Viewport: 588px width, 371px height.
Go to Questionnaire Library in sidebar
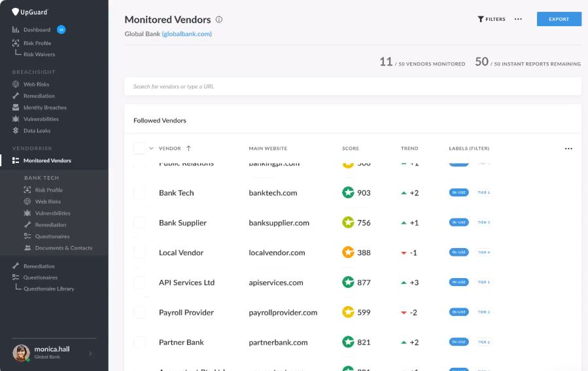point(49,289)
